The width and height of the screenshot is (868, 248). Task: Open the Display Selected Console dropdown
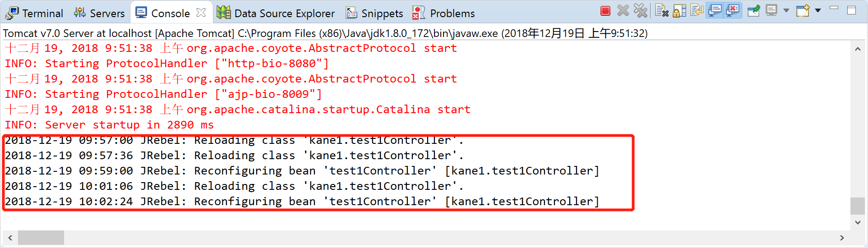(x=786, y=11)
